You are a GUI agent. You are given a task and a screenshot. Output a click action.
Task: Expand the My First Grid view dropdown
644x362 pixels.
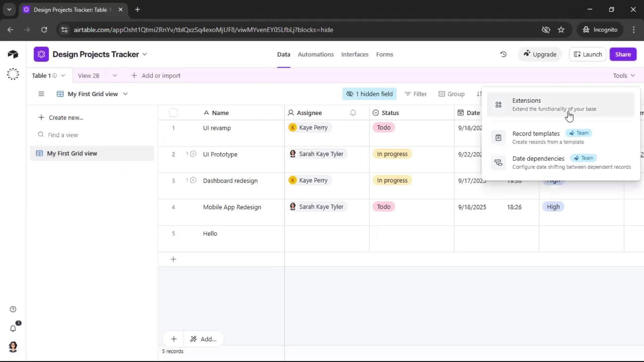click(125, 94)
